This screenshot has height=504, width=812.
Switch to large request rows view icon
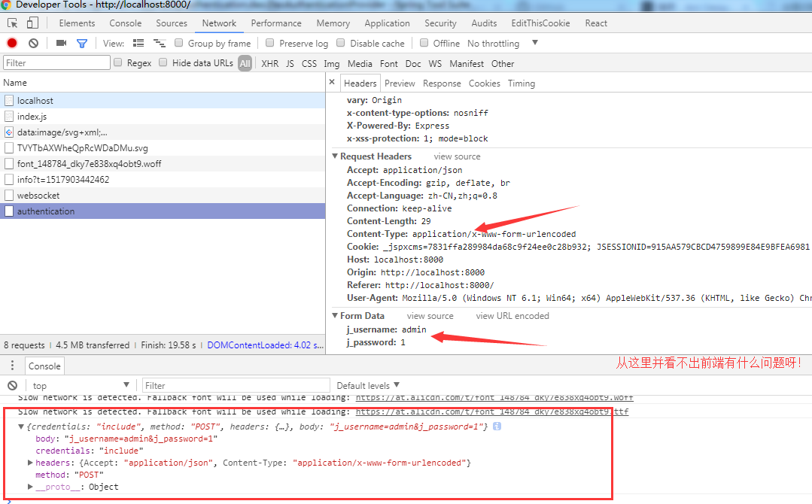tap(138, 43)
